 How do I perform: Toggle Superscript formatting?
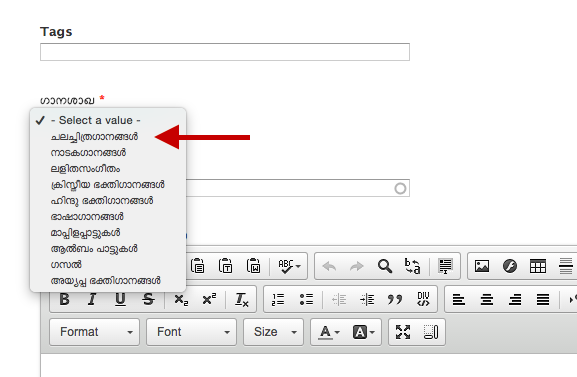tap(209, 299)
